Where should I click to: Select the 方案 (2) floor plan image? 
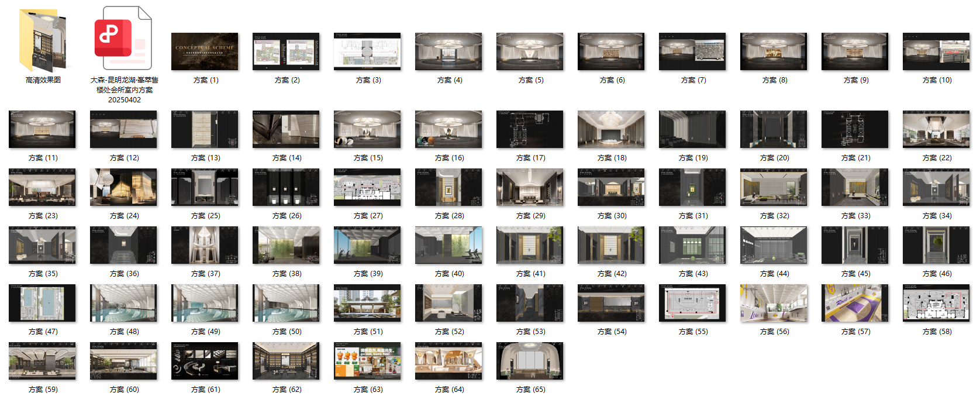(x=286, y=51)
